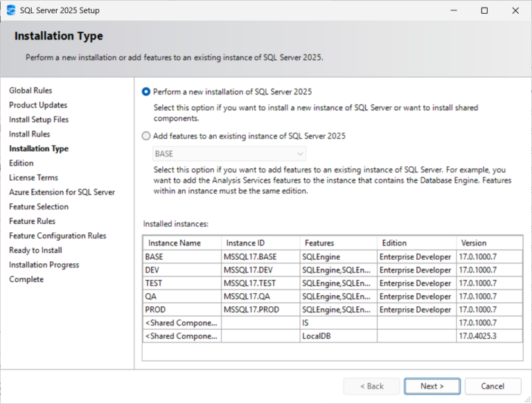Viewport: 532px width, 404px height.
Task: Select Complete step in sidebar
Action: coord(26,279)
